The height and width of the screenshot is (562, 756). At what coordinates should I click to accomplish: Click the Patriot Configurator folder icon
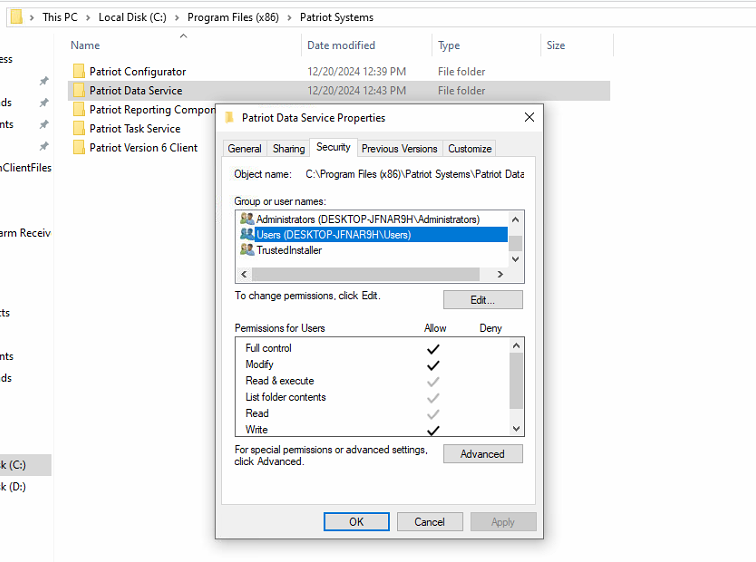80,72
